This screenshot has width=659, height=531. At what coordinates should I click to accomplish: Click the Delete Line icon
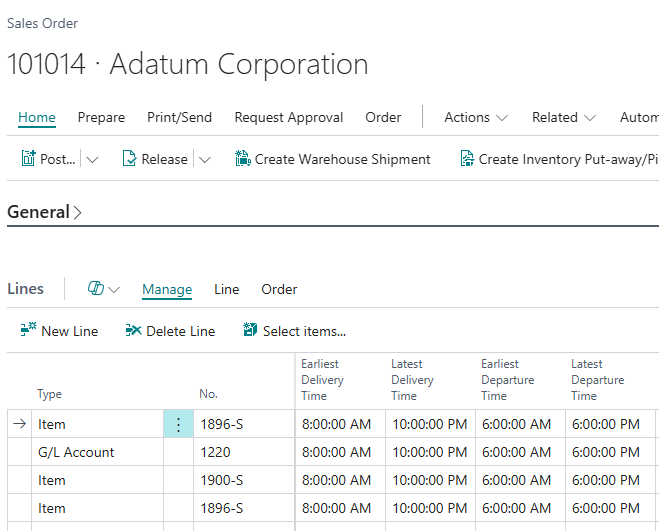pos(133,331)
